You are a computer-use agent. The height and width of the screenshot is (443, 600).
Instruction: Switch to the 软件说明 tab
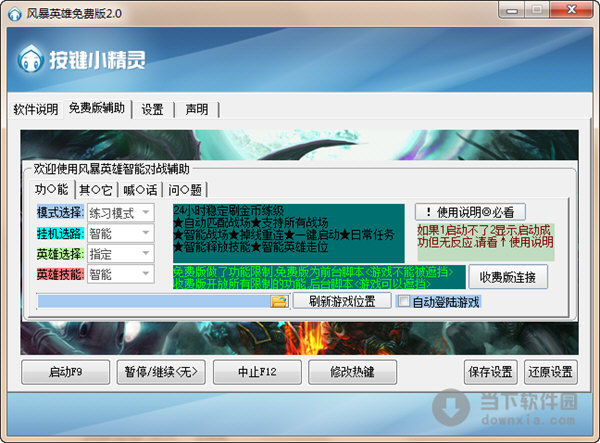coord(36,109)
